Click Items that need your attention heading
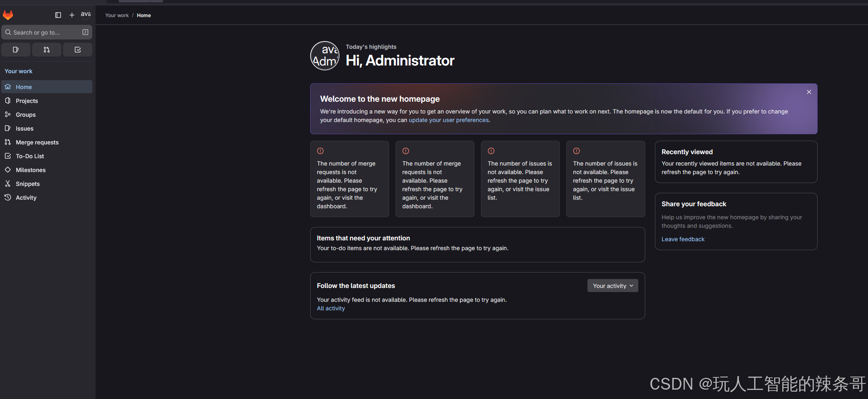This screenshot has width=868, height=399. tap(363, 238)
